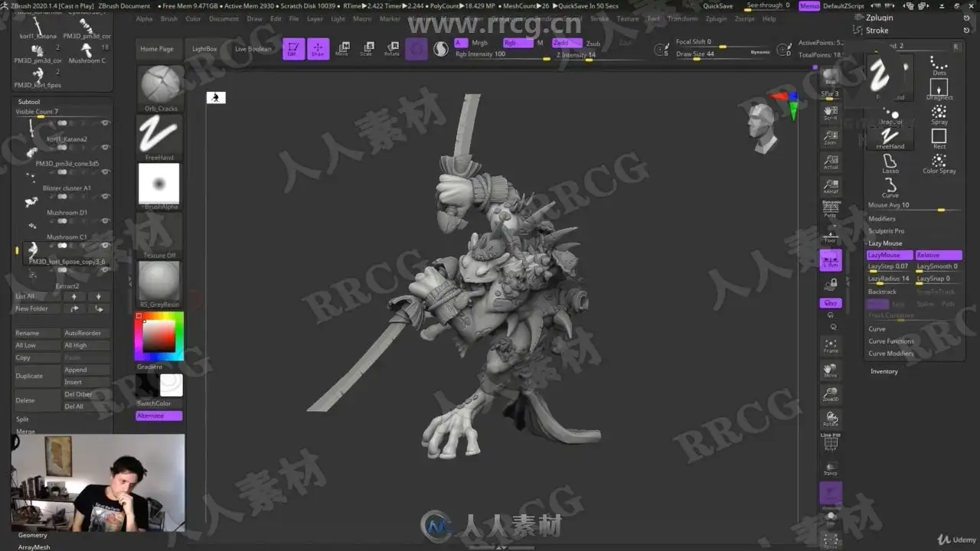
Task: Pick the Lasso stroke type
Action: click(x=890, y=164)
